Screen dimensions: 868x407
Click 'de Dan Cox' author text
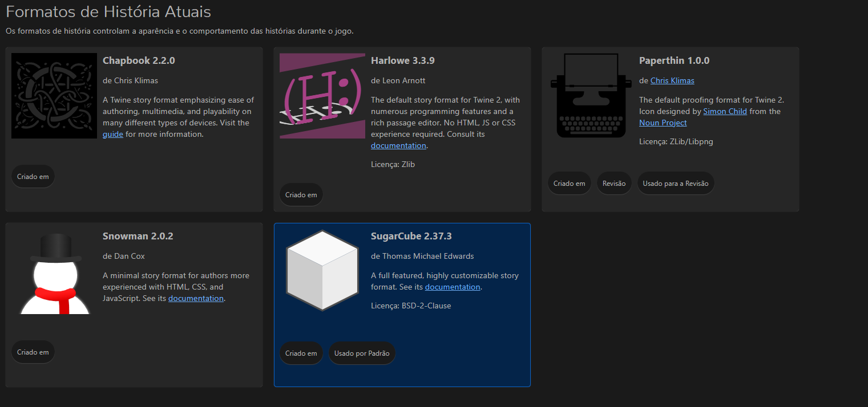pos(124,256)
